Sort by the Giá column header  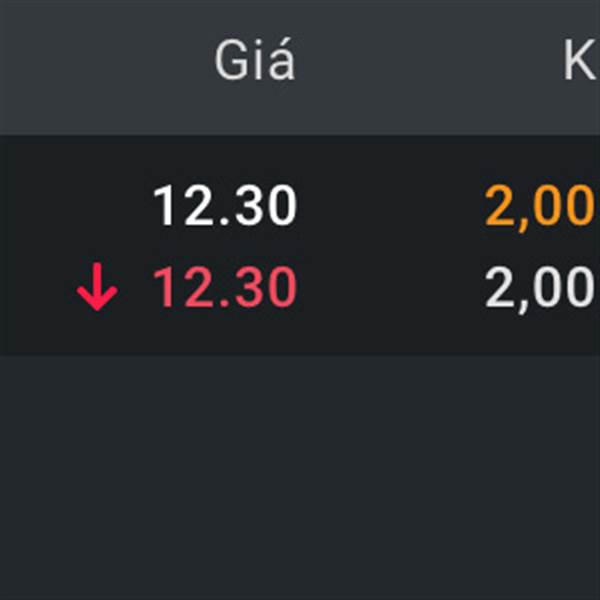click(255, 60)
